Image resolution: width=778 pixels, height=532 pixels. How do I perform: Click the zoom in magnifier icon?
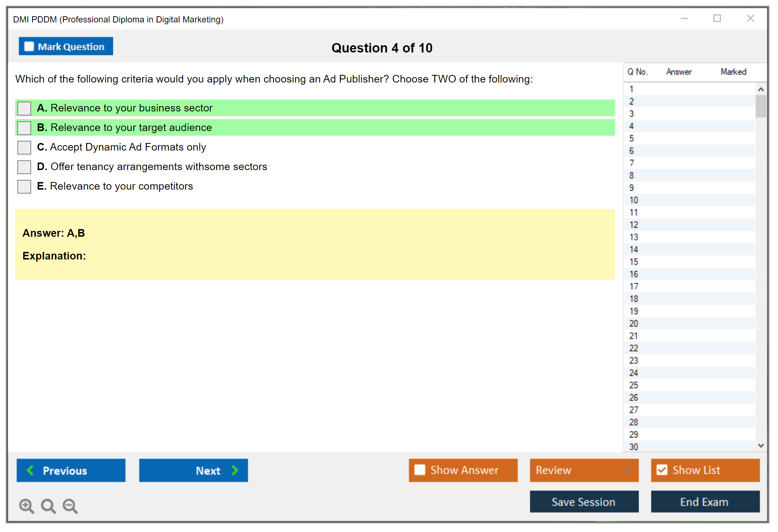click(26, 506)
